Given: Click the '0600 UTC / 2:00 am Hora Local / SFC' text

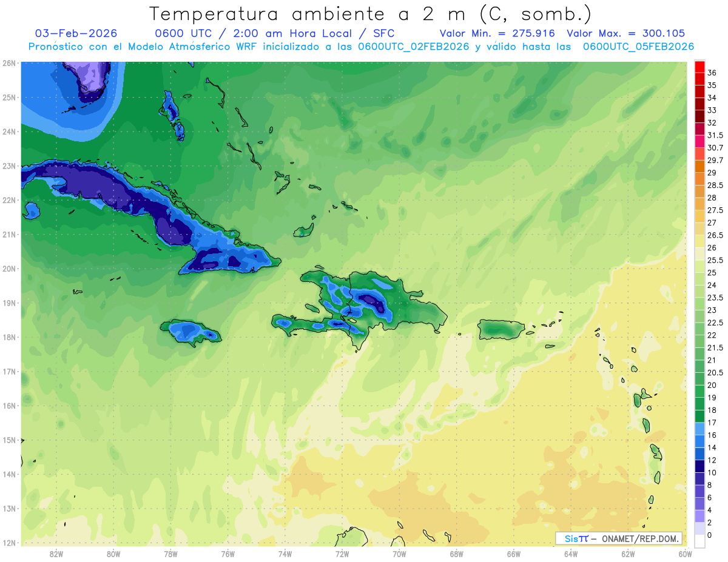Looking at the screenshot, I should pos(275,33).
